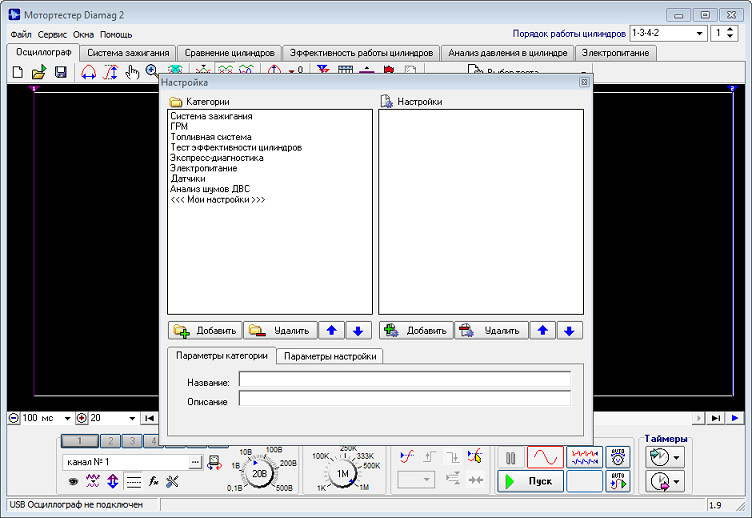
Task: Select ГРМ category in list
Action: [179, 127]
